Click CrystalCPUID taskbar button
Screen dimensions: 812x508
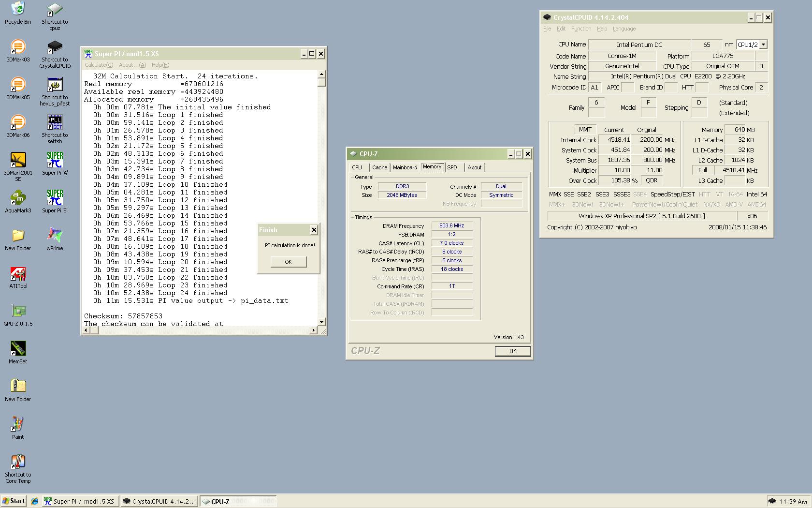pos(159,501)
